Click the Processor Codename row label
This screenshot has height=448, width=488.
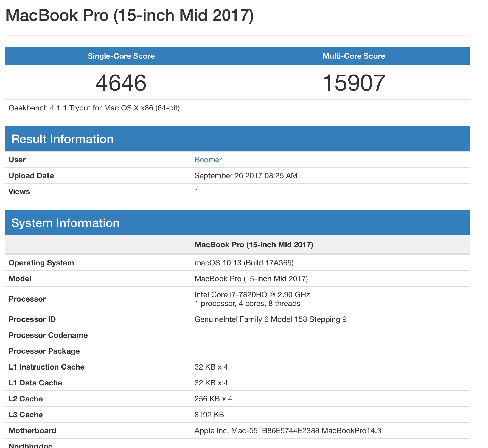coord(48,335)
